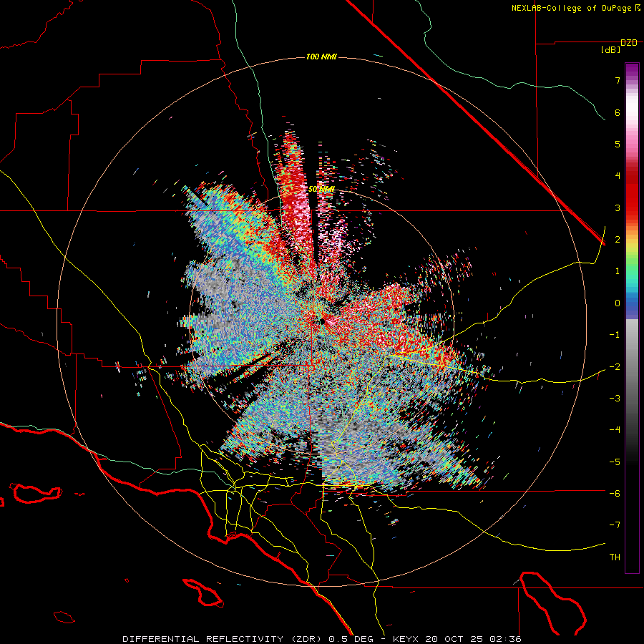
Task: Click the 5 value on the scale
Action: coord(618,144)
